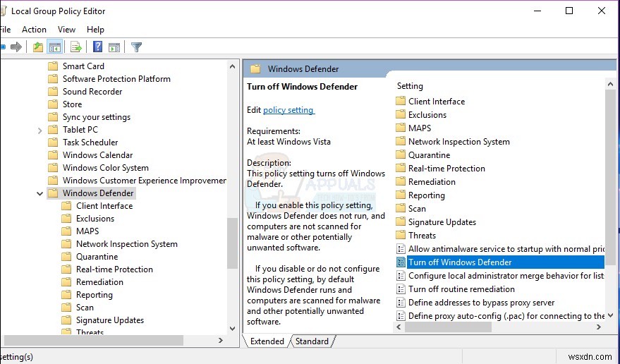620x364 pixels.
Task: Toggle Show/Hide Console Tree toolbar icon
Action: [x=55, y=47]
